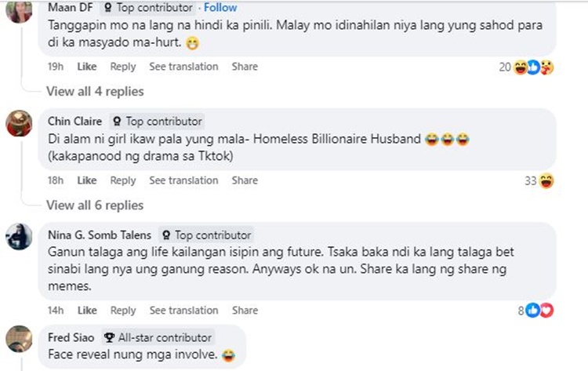See translation of Nina's comment
The width and height of the screenshot is (588, 371).
pos(183,311)
